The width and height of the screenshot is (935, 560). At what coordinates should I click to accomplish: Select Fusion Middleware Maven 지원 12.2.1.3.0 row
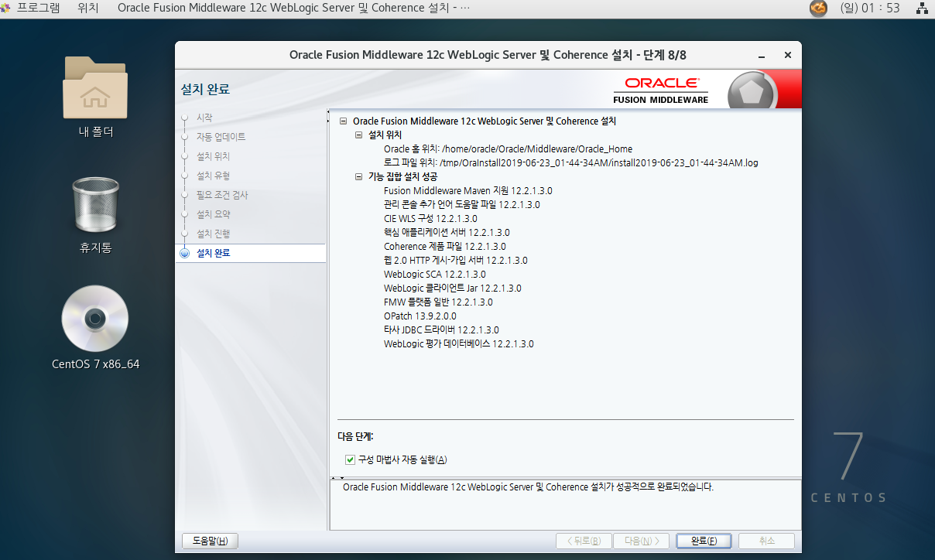pos(467,191)
